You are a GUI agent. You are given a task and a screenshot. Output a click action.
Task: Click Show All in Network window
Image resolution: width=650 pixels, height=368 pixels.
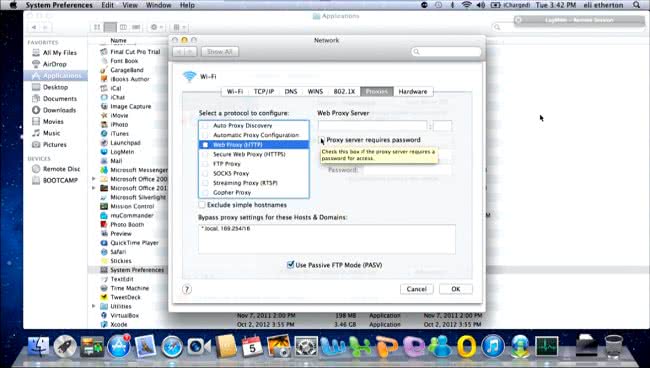click(220, 52)
